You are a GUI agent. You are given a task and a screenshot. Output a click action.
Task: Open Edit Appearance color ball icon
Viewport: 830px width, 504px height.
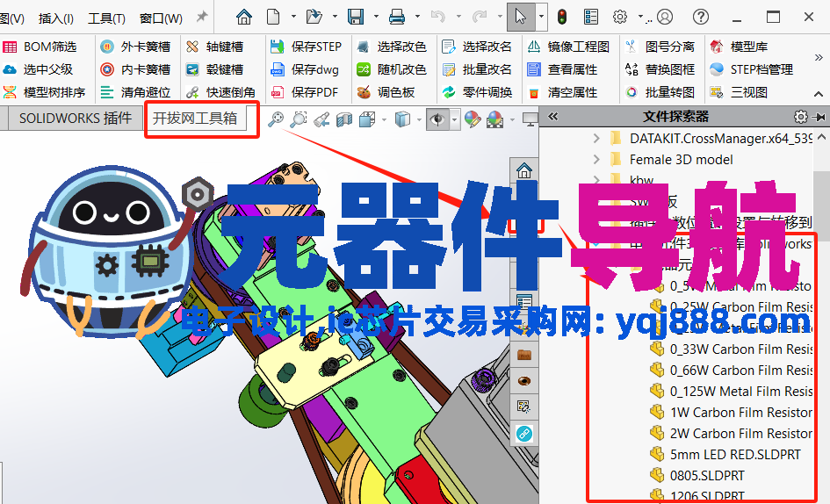(x=473, y=119)
